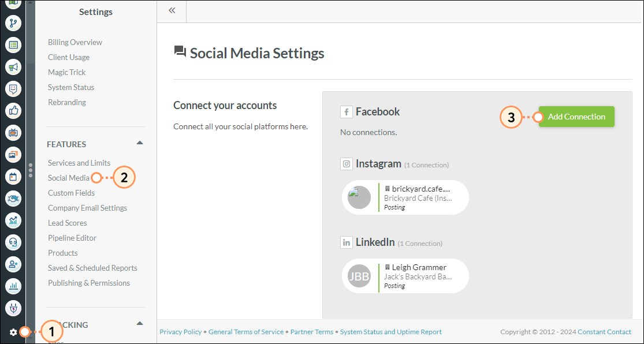Open the power plug integrations icon

pyautogui.click(x=13, y=308)
